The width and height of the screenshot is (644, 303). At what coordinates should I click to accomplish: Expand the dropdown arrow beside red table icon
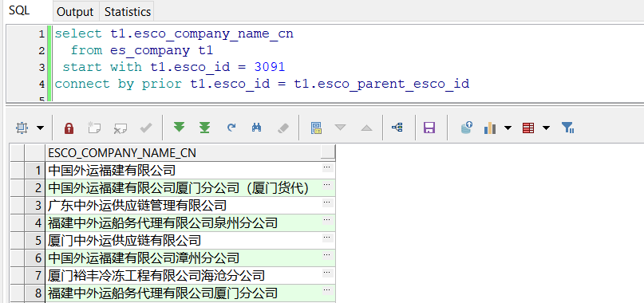tap(547, 128)
